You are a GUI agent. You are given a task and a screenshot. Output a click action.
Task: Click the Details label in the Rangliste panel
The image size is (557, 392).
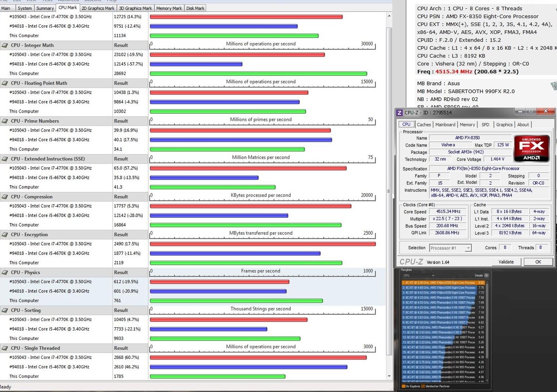click(x=478, y=276)
